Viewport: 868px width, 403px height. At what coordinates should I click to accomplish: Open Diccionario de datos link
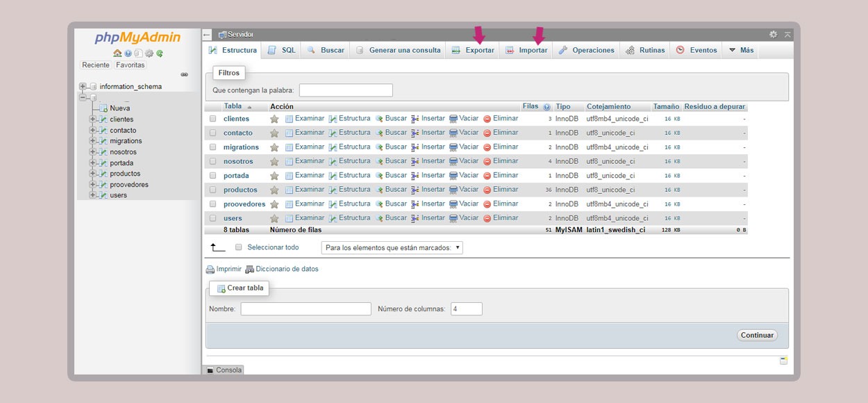[282, 269]
